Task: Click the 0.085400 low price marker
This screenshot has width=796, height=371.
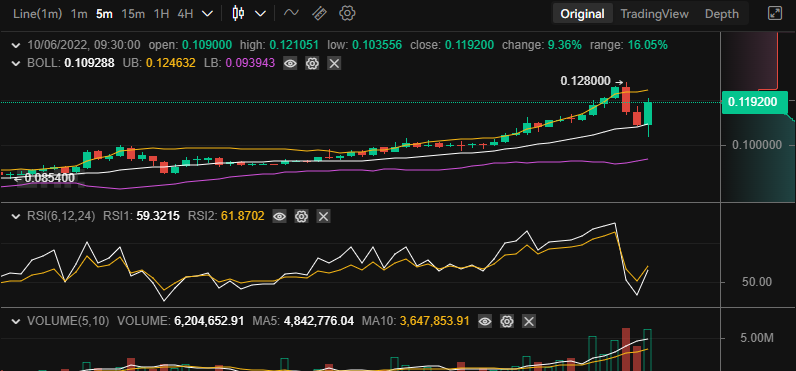Action: tap(49, 178)
